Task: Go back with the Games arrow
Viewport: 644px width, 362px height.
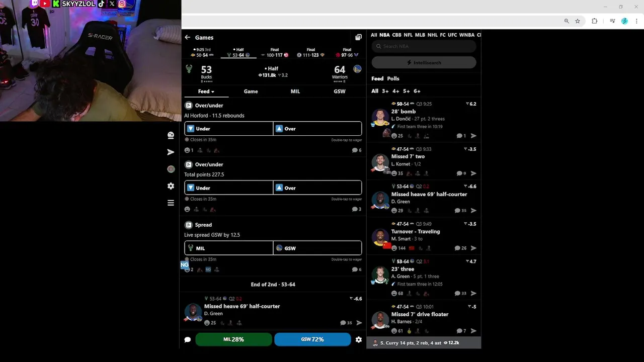Action: (x=187, y=37)
